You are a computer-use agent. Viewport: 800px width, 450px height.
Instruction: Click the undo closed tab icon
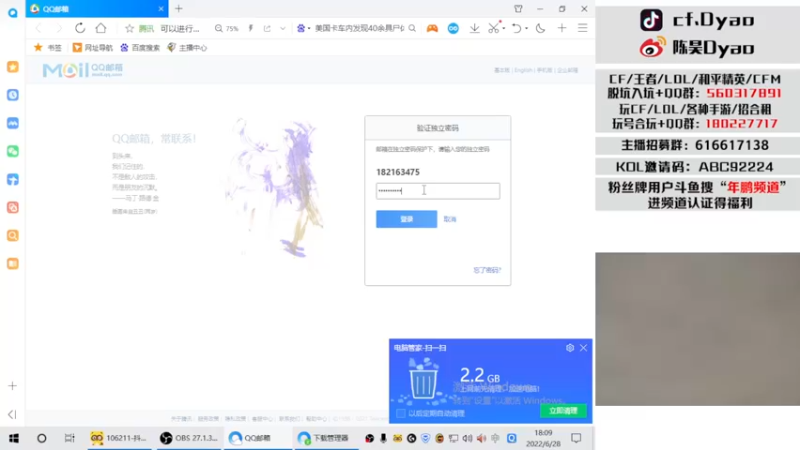516,29
